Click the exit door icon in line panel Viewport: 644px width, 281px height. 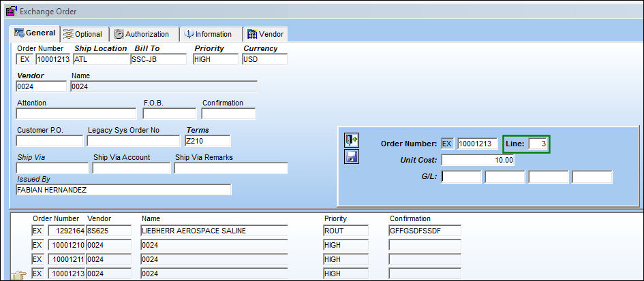pyautogui.click(x=352, y=140)
